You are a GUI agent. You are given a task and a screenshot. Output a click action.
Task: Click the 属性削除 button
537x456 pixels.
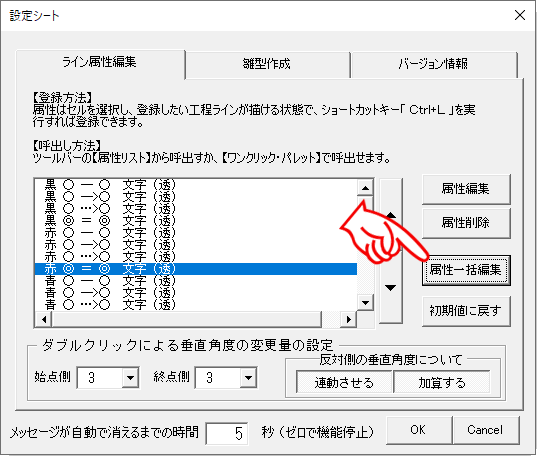466,223
